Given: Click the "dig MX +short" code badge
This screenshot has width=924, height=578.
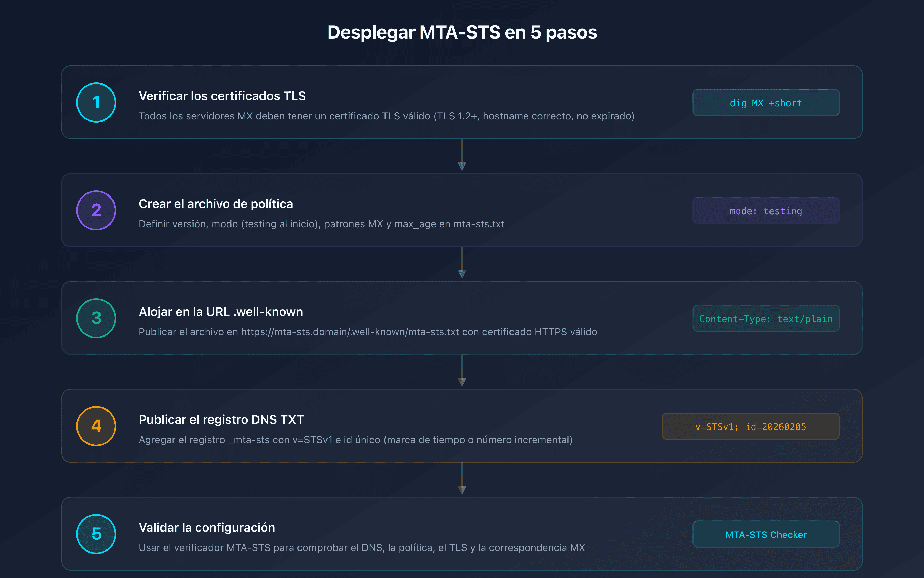Looking at the screenshot, I should pyautogui.click(x=766, y=102).
